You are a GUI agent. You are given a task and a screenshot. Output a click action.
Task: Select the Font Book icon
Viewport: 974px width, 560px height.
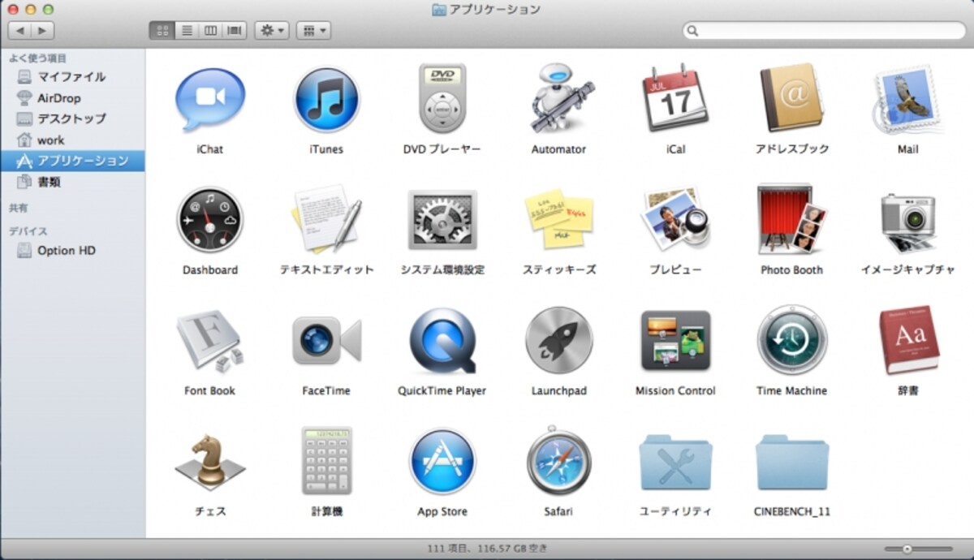209,341
